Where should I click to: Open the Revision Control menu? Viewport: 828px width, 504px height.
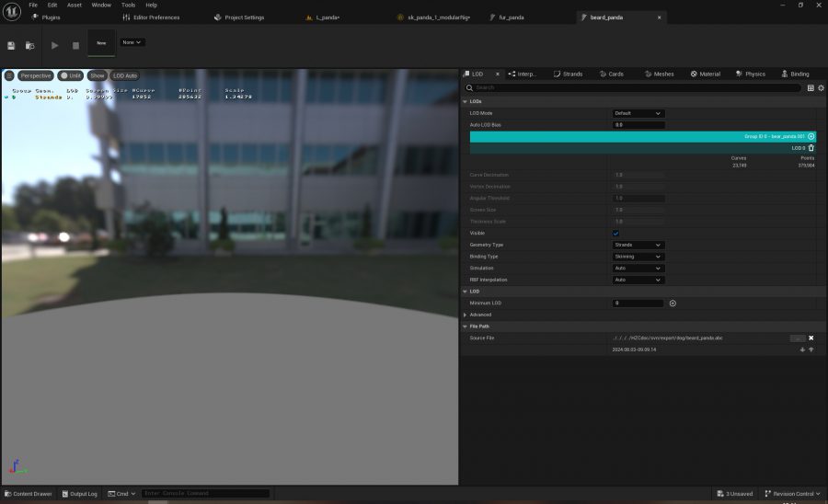[793, 494]
